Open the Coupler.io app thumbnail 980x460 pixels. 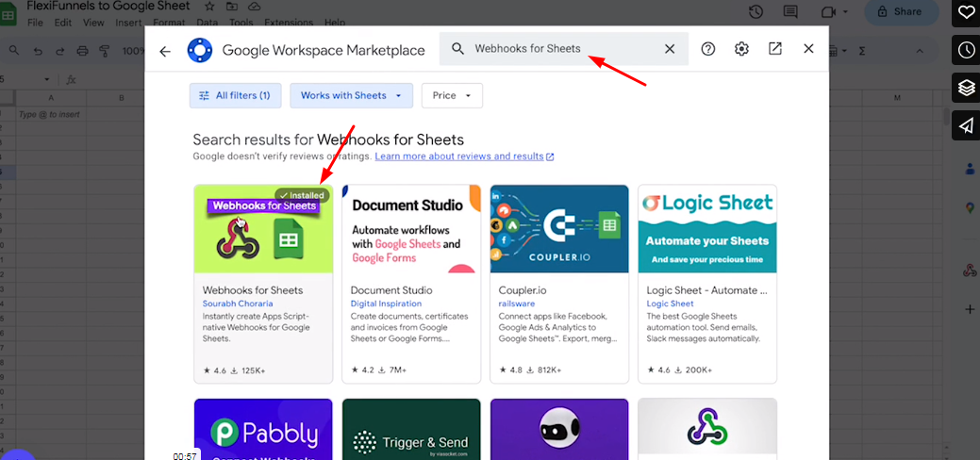pyautogui.click(x=559, y=229)
